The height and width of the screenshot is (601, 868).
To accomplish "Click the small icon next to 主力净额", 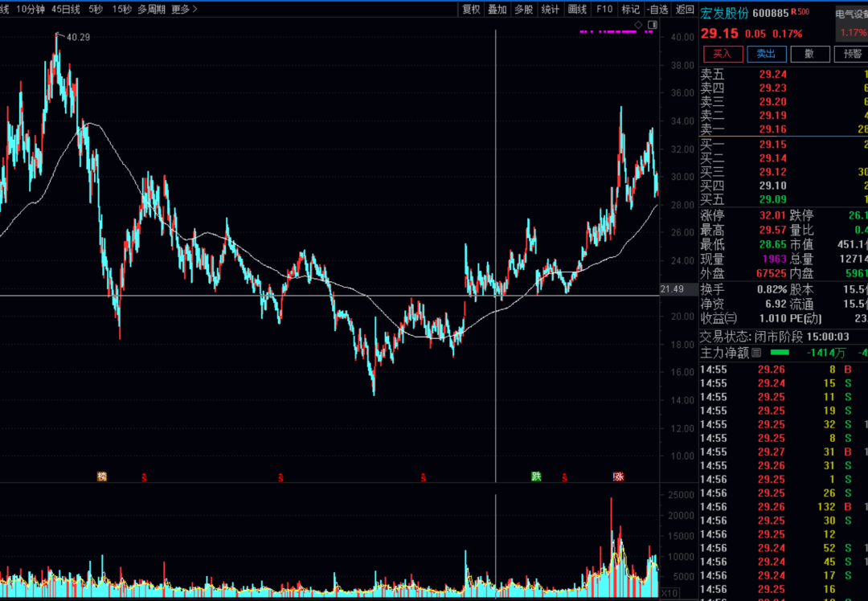I will point(756,352).
